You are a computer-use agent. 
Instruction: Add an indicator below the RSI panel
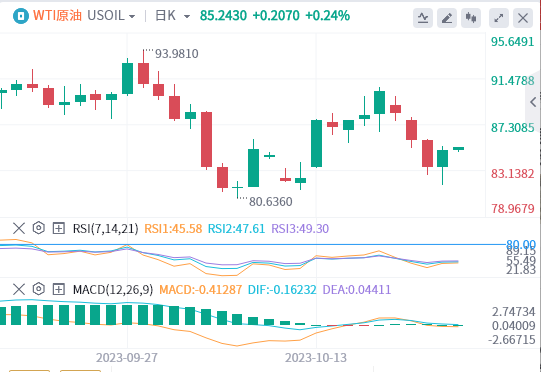point(59,228)
